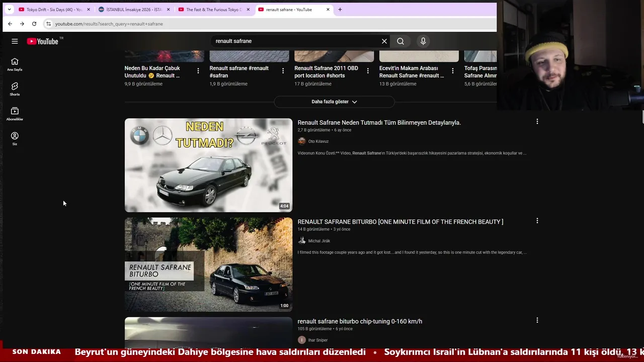Play the Safrane Biturbo thumbnail
The height and width of the screenshot is (362, 644).
[x=208, y=264]
